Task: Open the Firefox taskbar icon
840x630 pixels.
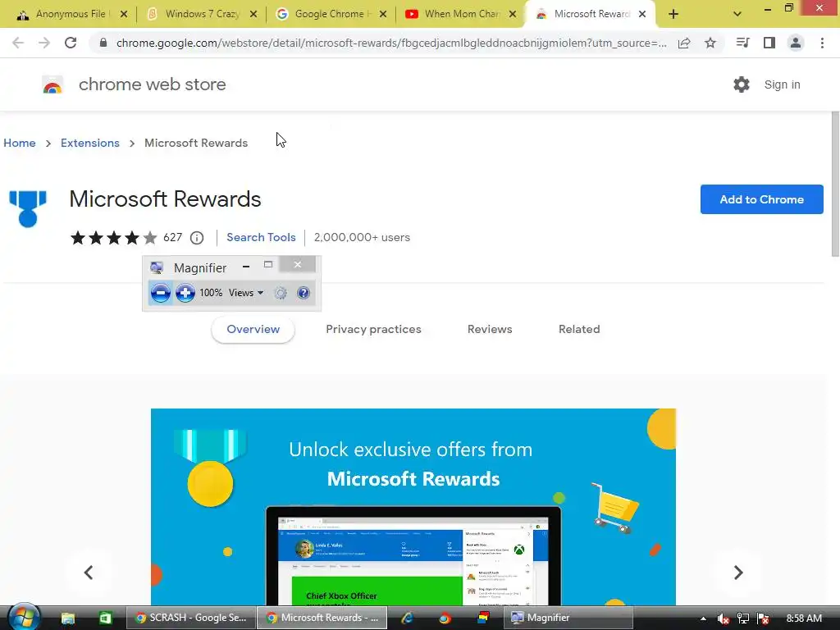Action: tap(445, 619)
